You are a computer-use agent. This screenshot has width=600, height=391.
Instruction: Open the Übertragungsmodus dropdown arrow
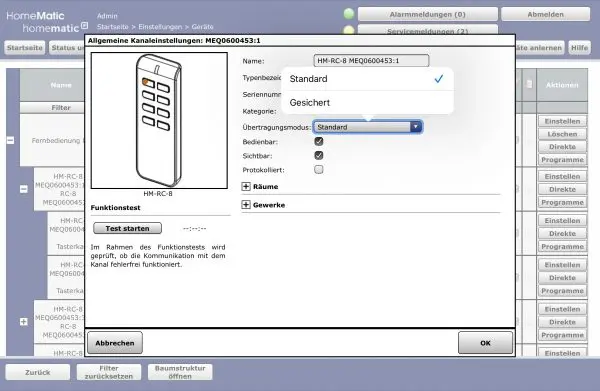coord(416,127)
